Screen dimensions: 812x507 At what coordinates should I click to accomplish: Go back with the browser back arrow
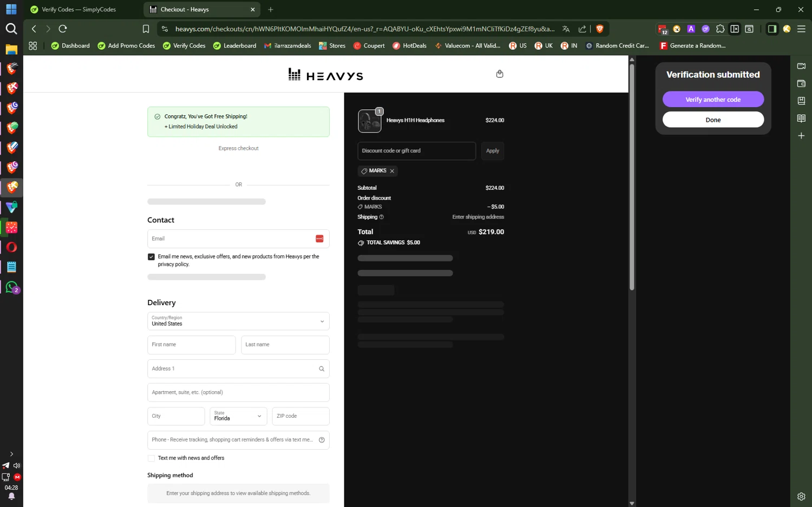pyautogui.click(x=34, y=29)
